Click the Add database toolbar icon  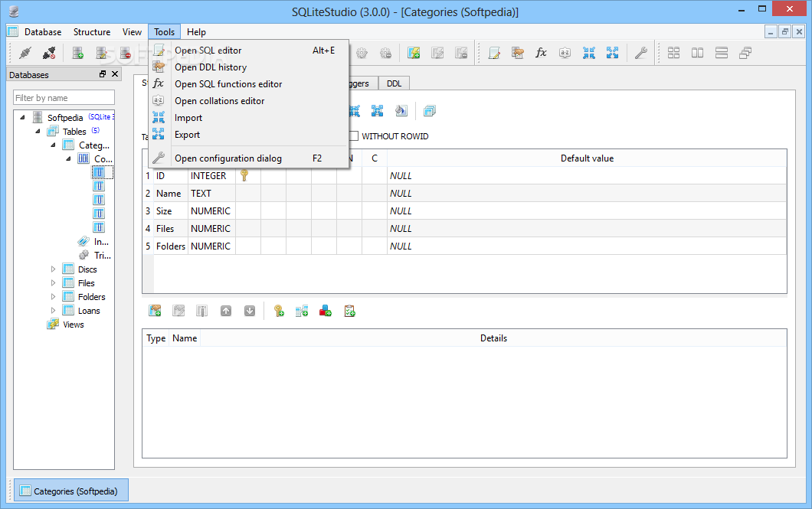click(x=77, y=53)
